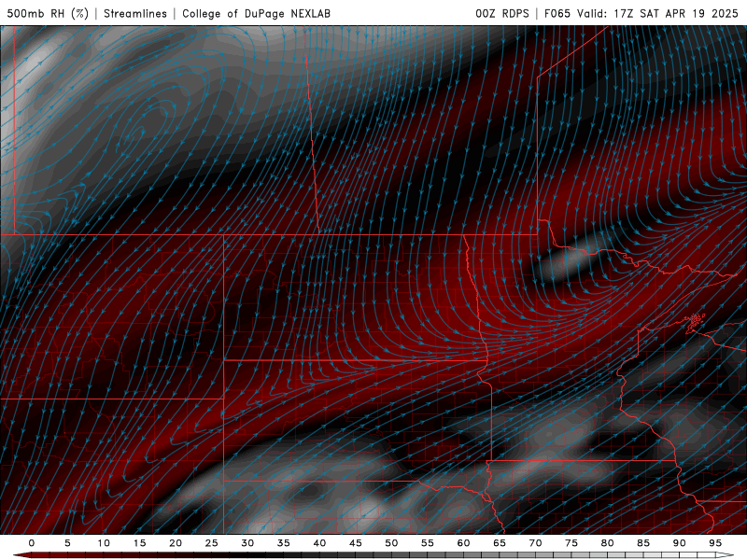The image size is (747, 560).
Task: Click the colorbar label "20"
Action: tap(176, 543)
